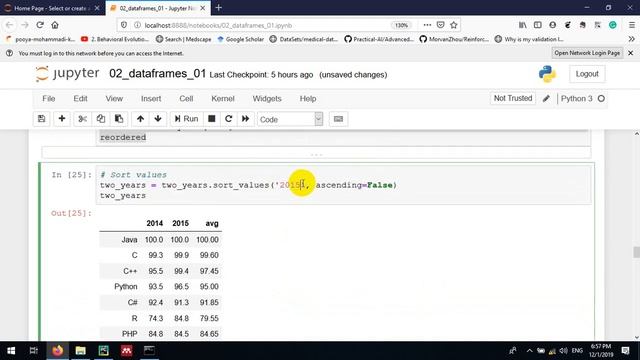The height and width of the screenshot is (360, 640).
Task: Move selected cell down
Action: click(x=158, y=119)
